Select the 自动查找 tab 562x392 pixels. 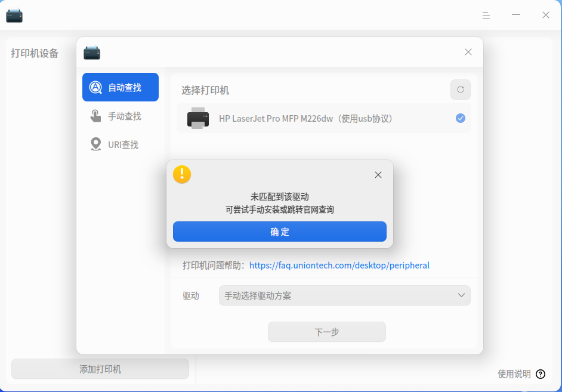click(121, 87)
